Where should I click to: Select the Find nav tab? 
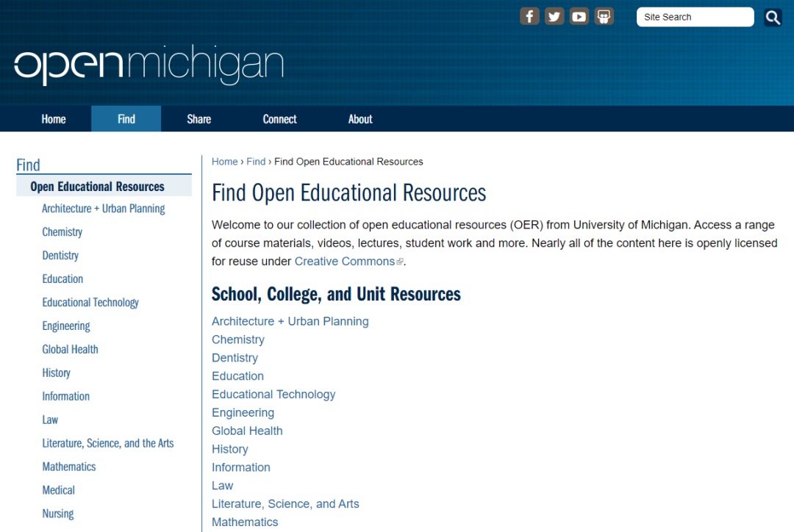[x=126, y=119]
